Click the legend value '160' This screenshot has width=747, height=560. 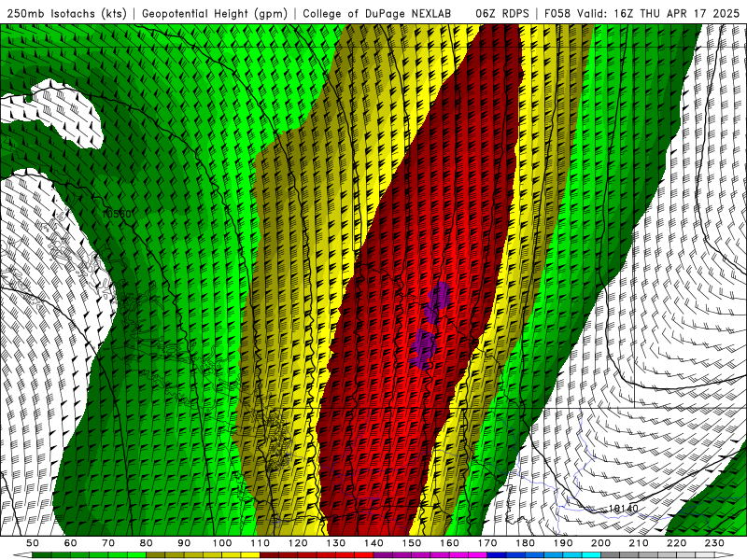(x=450, y=543)
